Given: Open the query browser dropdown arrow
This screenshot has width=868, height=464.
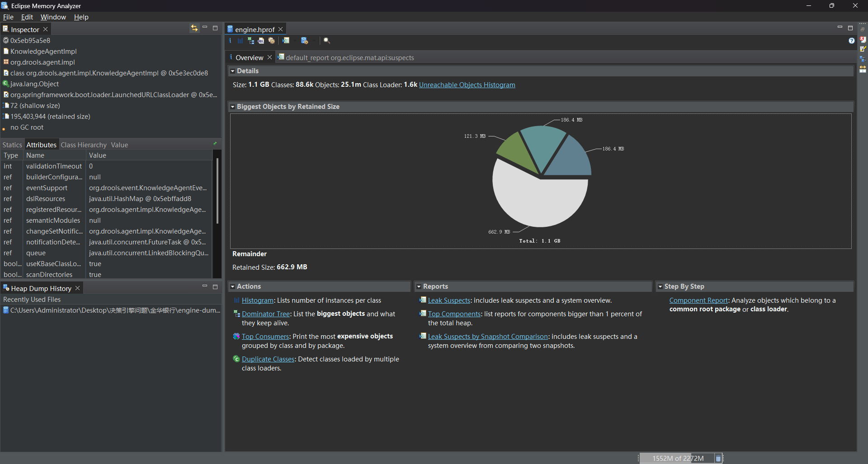Looking at the screenshot, I should point(314,41).
